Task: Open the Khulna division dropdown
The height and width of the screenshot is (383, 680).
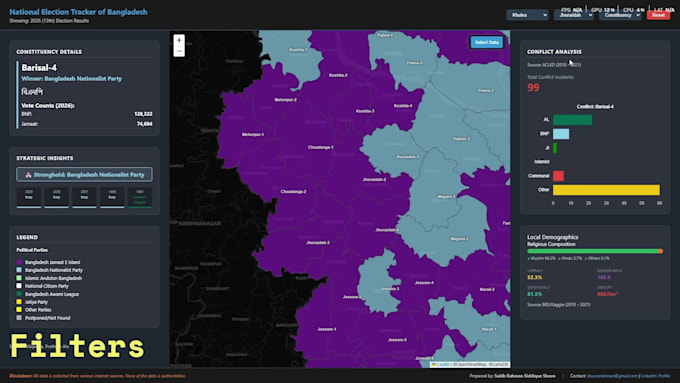Action: (527, 15)
